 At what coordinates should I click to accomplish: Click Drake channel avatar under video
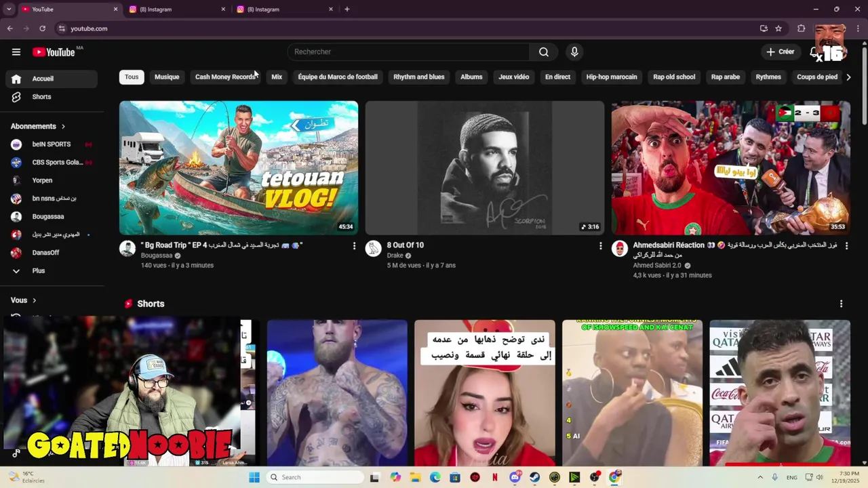(374, 248)
